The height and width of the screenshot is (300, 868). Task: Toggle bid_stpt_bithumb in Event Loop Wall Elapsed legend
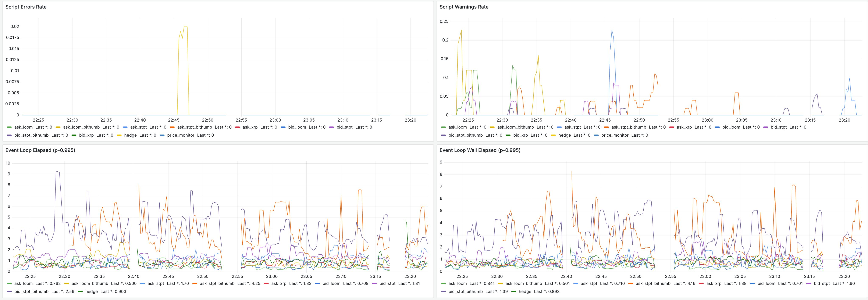coord(466,292)
